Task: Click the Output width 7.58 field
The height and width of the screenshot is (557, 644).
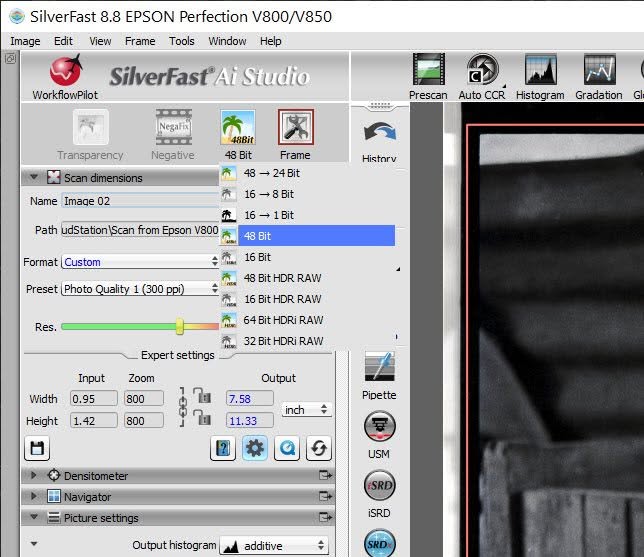Action: click(250, 398)
